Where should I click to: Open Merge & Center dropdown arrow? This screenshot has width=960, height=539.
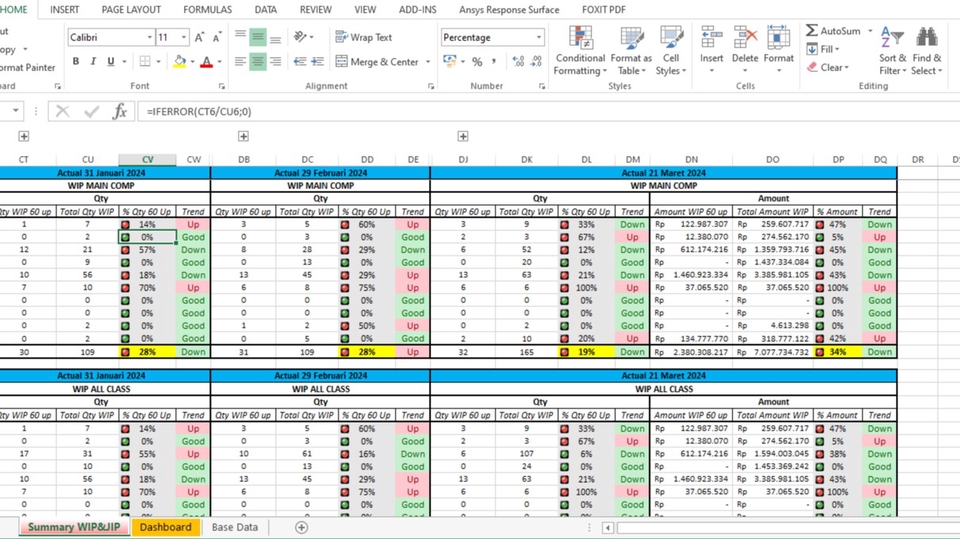(x=428, y=61)
